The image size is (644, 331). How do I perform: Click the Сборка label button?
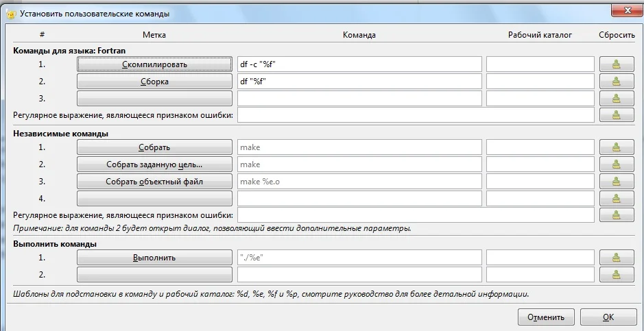pos(154,82)
